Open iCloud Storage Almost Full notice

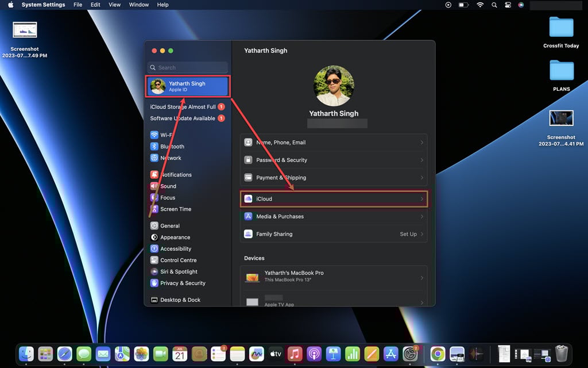tap(187, 106)
